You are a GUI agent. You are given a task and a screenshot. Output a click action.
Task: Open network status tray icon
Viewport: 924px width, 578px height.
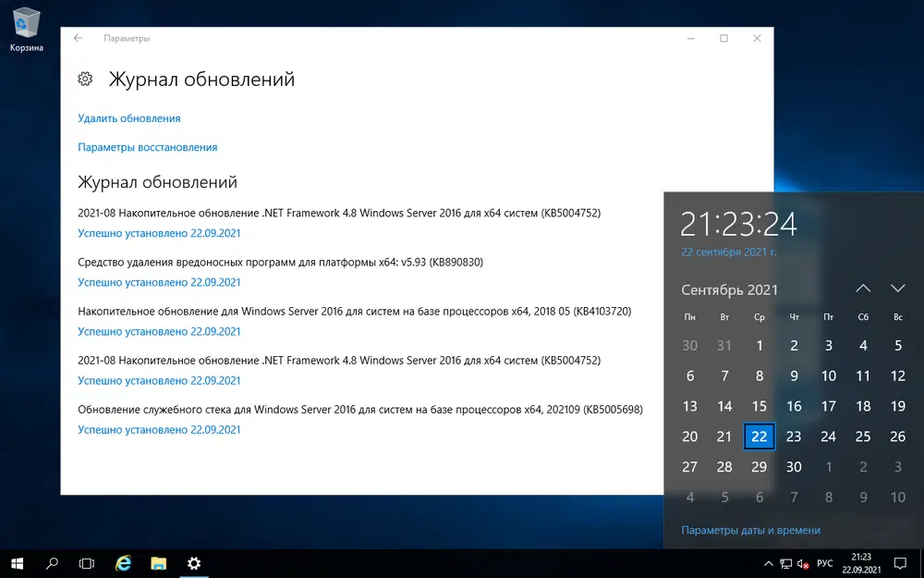pos(785,564)
